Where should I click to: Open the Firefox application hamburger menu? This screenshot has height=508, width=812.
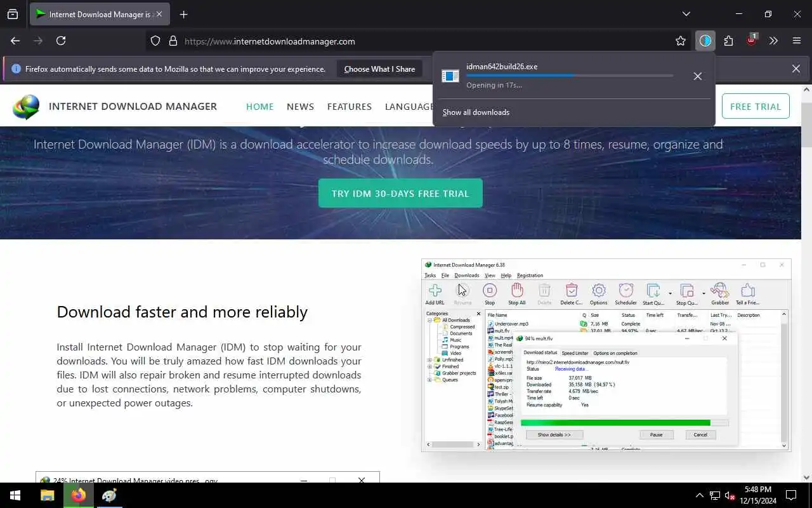[x=797, y=41]
